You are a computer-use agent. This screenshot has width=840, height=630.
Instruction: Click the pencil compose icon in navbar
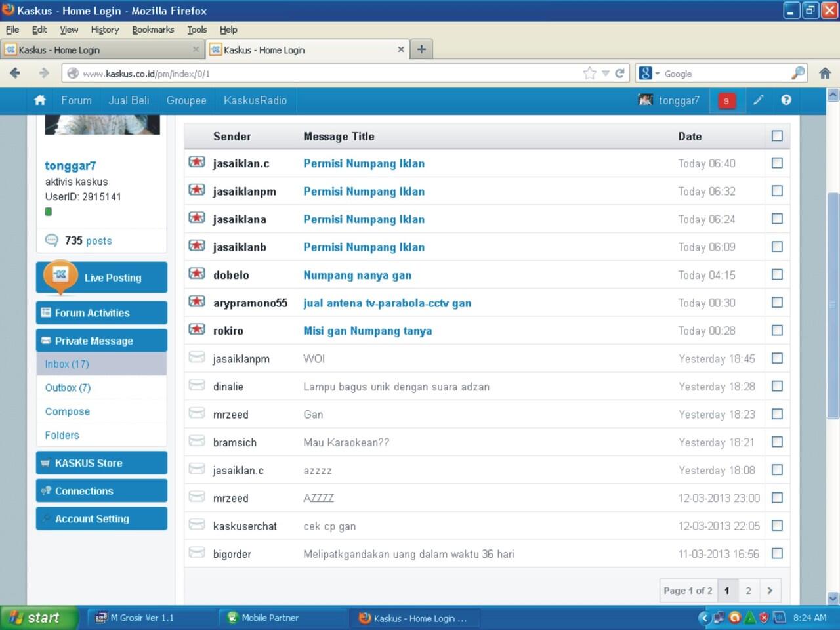pos(759,100)
